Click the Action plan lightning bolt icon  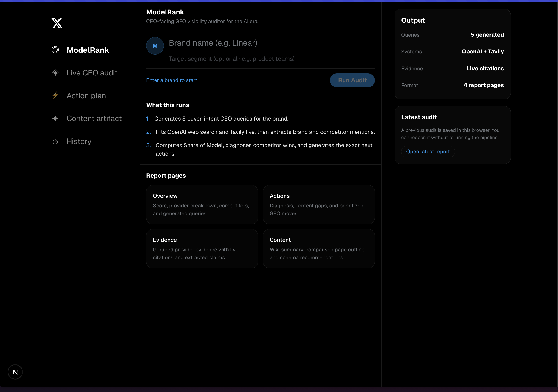[55, 95]
